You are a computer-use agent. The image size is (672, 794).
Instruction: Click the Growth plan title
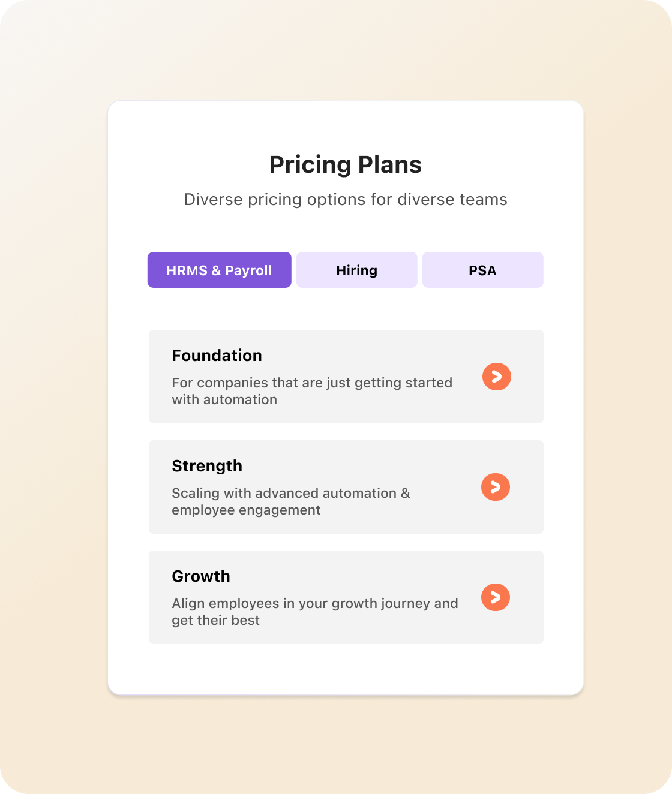tap(201, 576)
